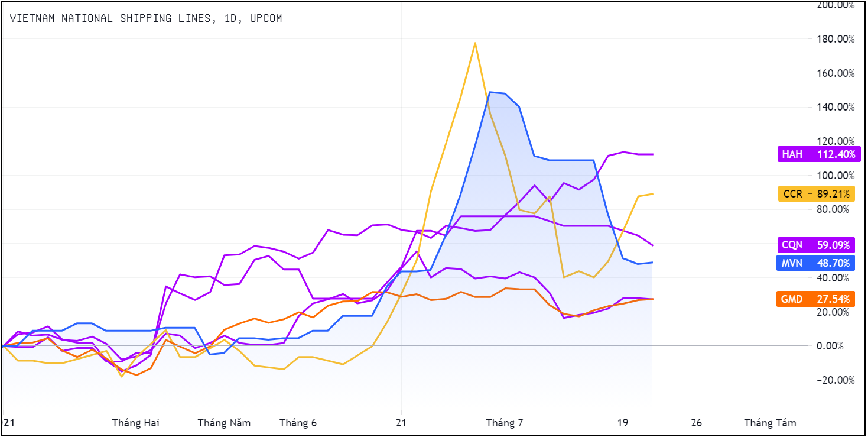Select the orange GMD 27.54% label
The height and width of the screenshot is (437, 868).
(x=816, y=299)
